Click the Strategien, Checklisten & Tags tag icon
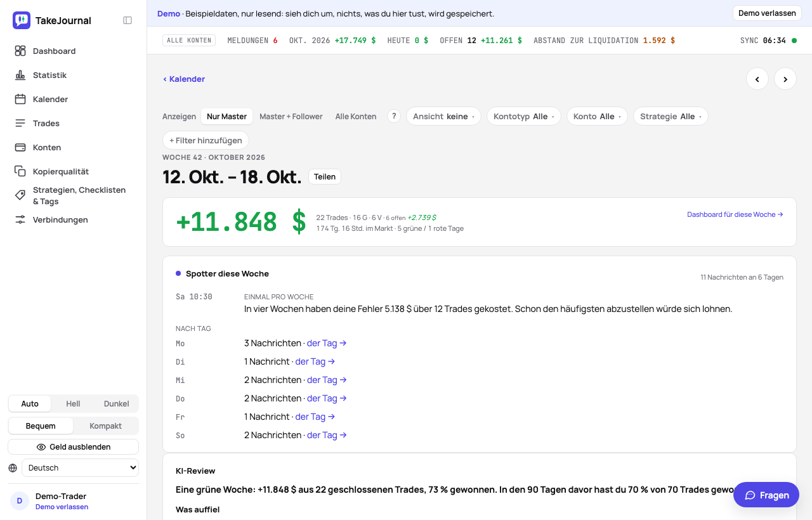 pyautogui.click(x=20, y=195)
